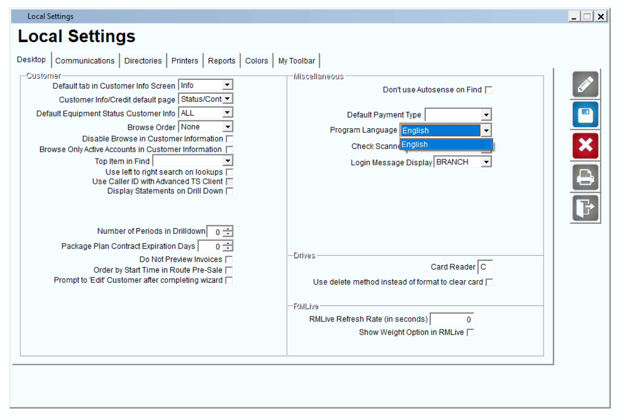Check Show Weight Option in RMLive

[x=470, y=332]
